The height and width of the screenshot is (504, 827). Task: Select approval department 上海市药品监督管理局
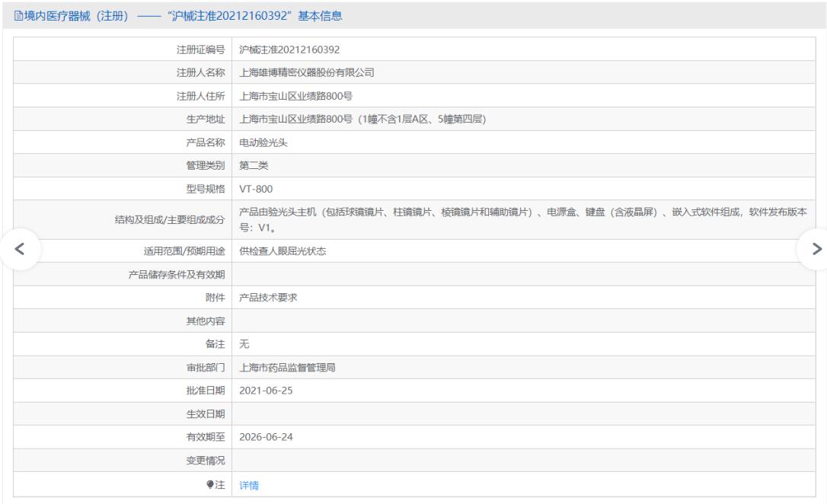coord(287,367)
